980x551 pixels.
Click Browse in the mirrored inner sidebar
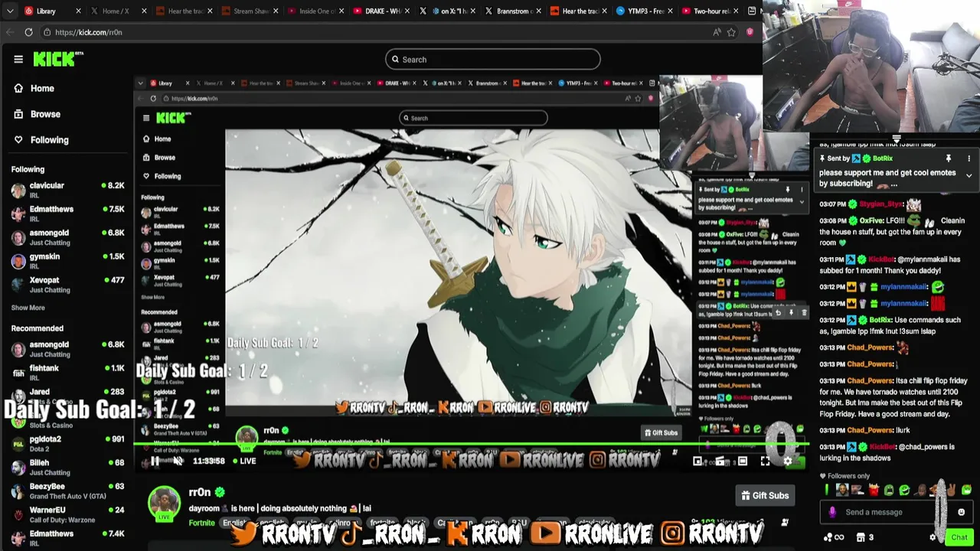coord(159,158)
